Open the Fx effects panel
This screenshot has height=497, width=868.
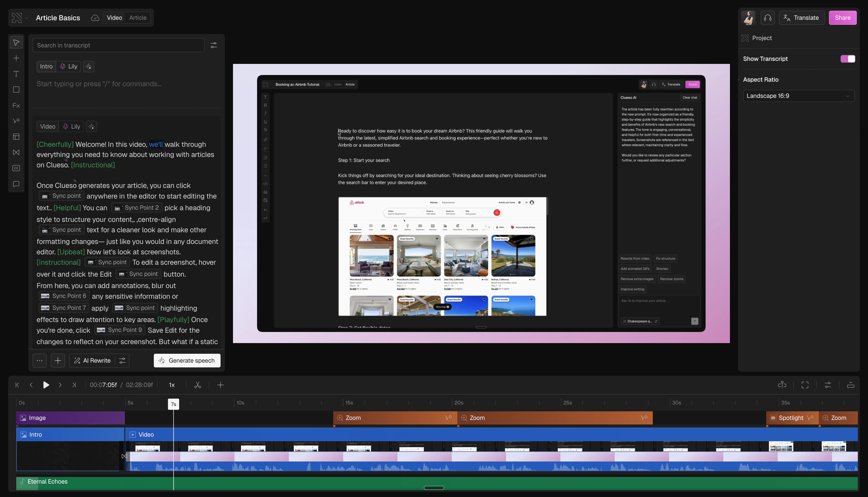tap(16, 105)
